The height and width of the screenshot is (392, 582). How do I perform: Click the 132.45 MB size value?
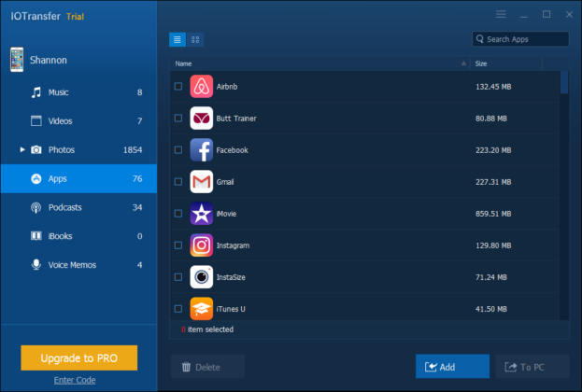click(x=493, y=87)
